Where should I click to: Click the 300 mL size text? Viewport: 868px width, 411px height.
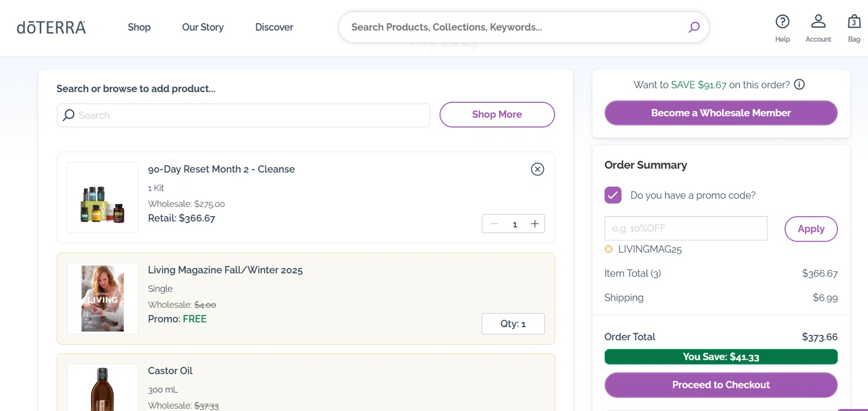pyautogui.click(x=162, y=390)
